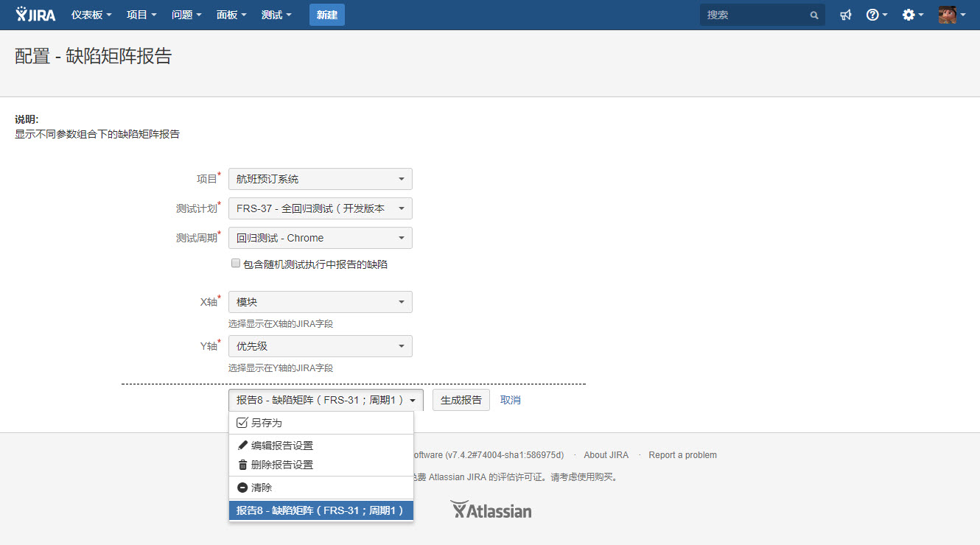980x545 pixels.
Task: Choose 编辑报告设置 from report menu
Action: pos(321,446)
